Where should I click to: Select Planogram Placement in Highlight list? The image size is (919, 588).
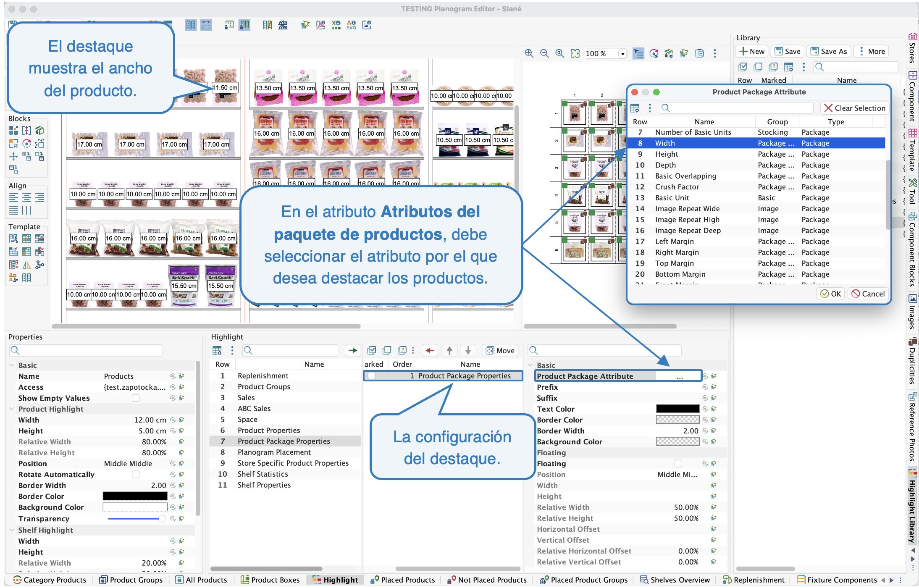tap(286, 452)
